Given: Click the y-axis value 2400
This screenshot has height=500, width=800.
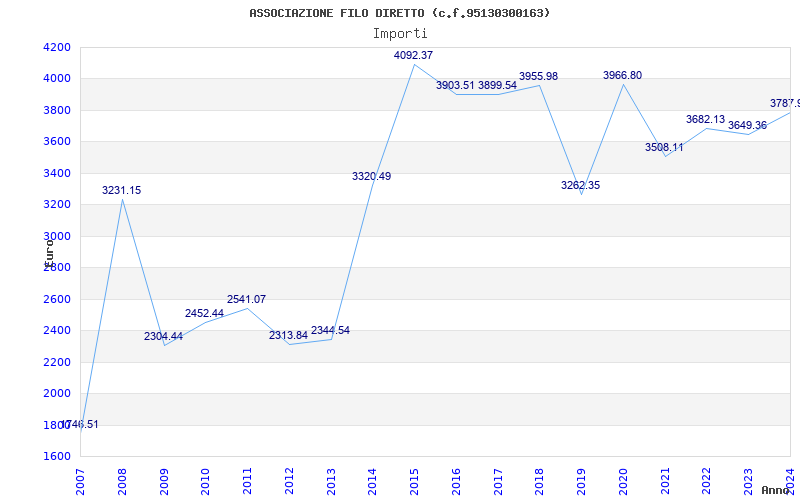Looking at the screenshot, I should (58, 331).
